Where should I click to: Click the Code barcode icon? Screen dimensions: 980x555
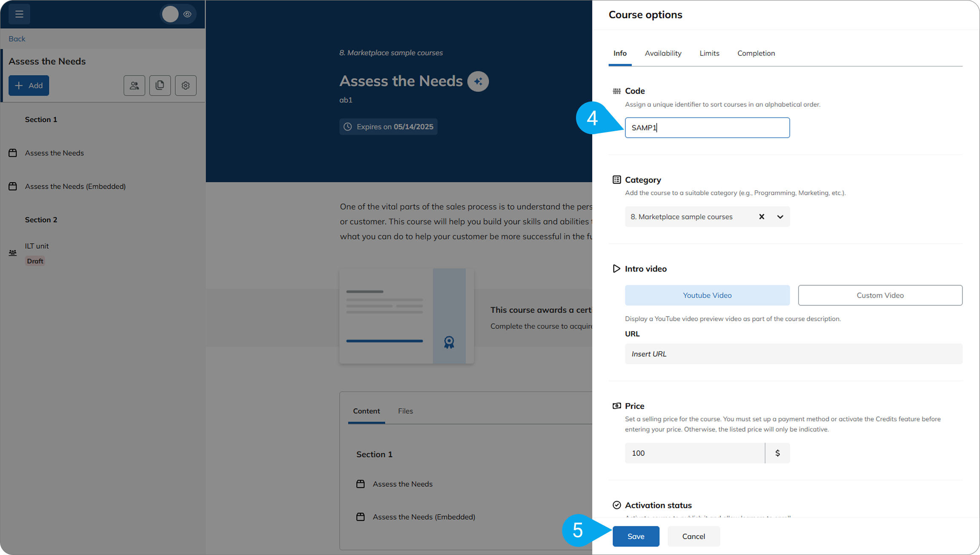pos(616,91)
